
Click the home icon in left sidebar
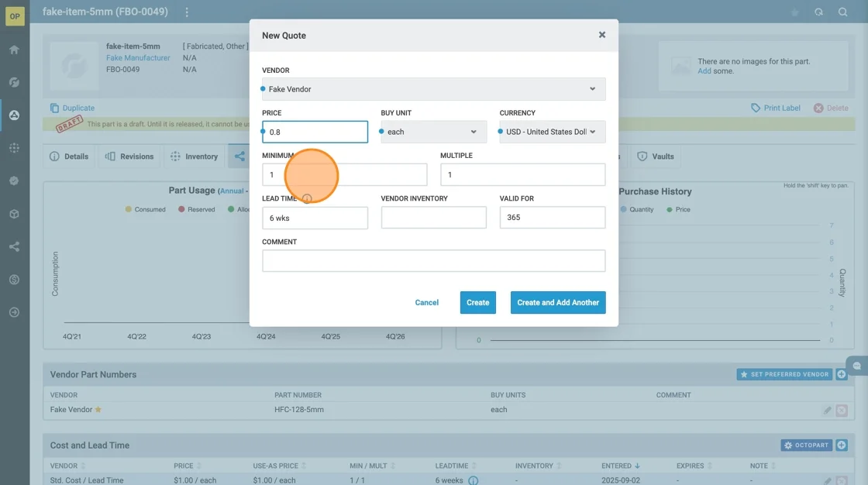click(14, 50)
